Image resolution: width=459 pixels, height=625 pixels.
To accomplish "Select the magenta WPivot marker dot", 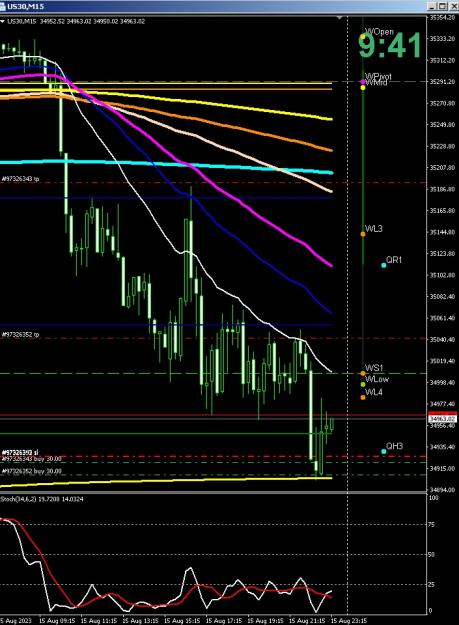I will [363, 82].
